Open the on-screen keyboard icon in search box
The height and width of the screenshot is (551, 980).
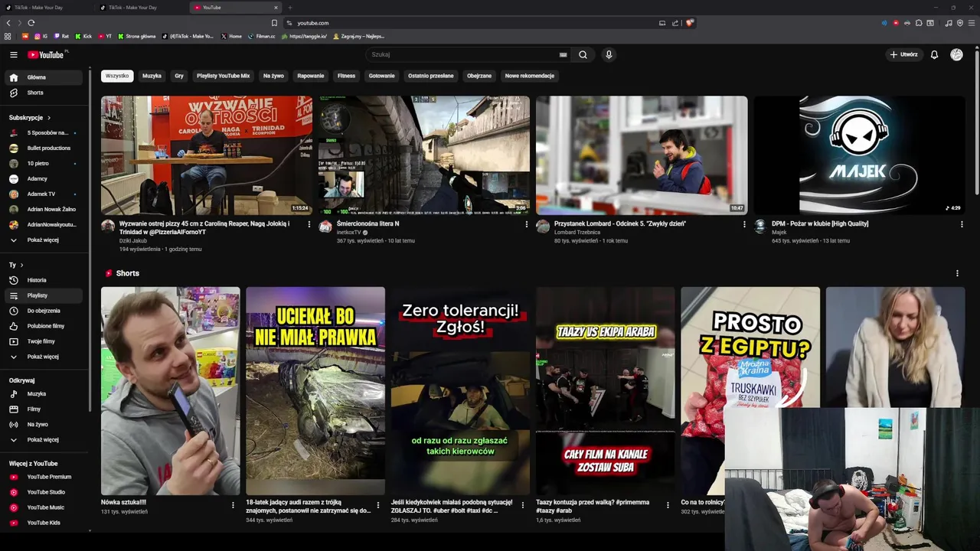(563, 55)
